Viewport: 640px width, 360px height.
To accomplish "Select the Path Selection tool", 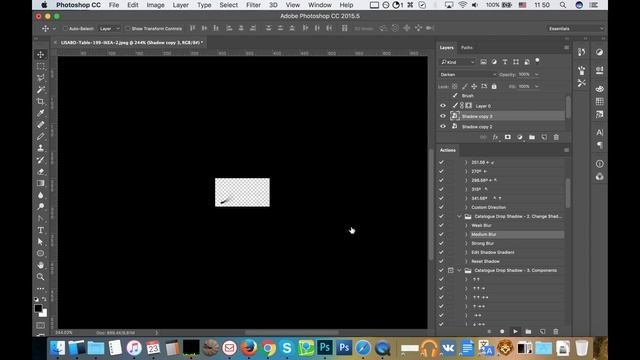I will 40,242.
